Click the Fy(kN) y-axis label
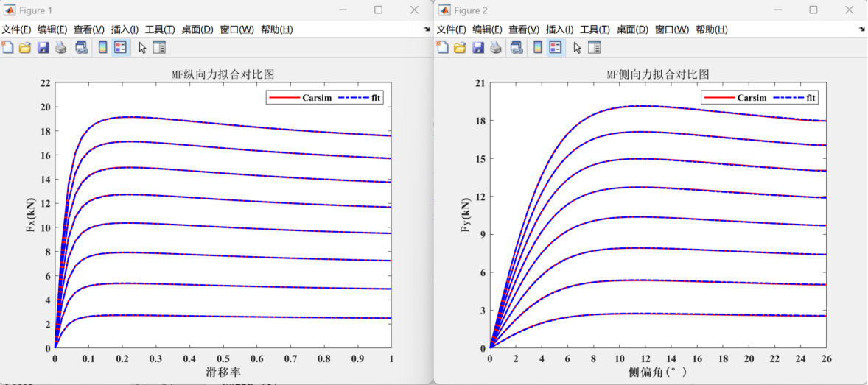Image resolution: width=868 pixels, height=385 pixels. pyautogui.click(x=466, y=216)
